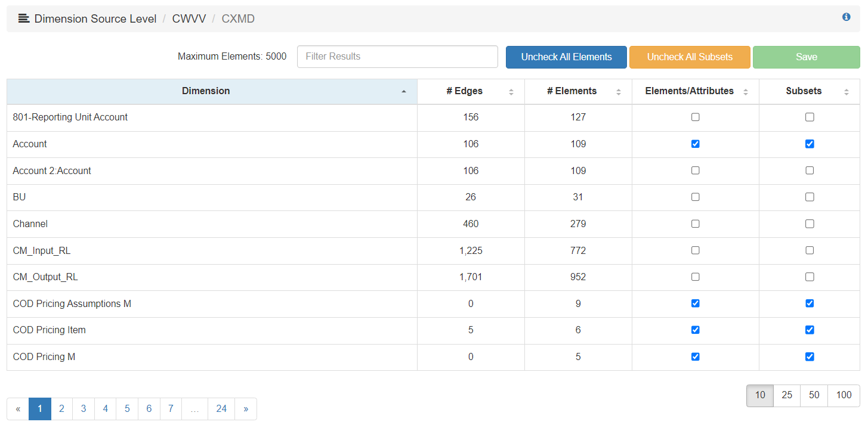
Task: Check Subsets for CM_Output_RL
Action: [810, 277]
